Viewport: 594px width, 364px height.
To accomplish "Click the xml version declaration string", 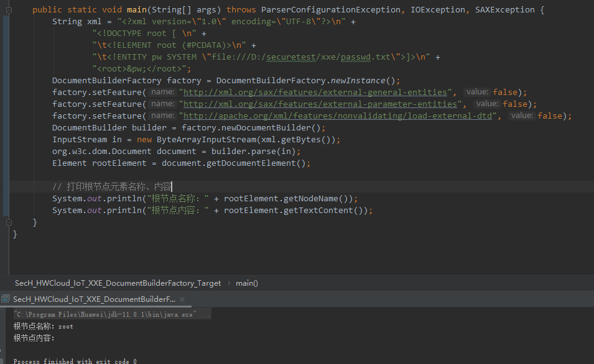I will click(231, 22).
